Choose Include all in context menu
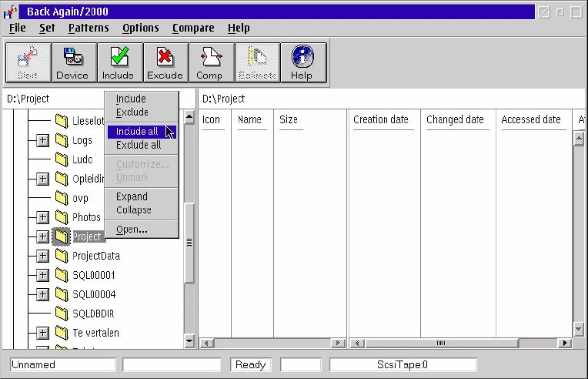The image size is (588, 379). pos(142,131)
